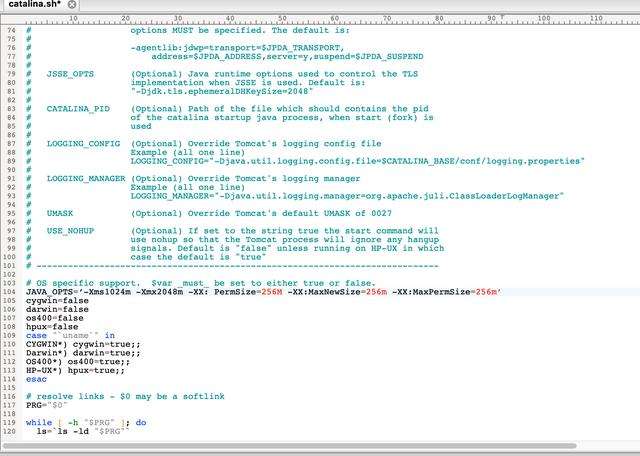
Task: Click the LOGGING_CONFIG= example on line 89
Action: (358, 161)
